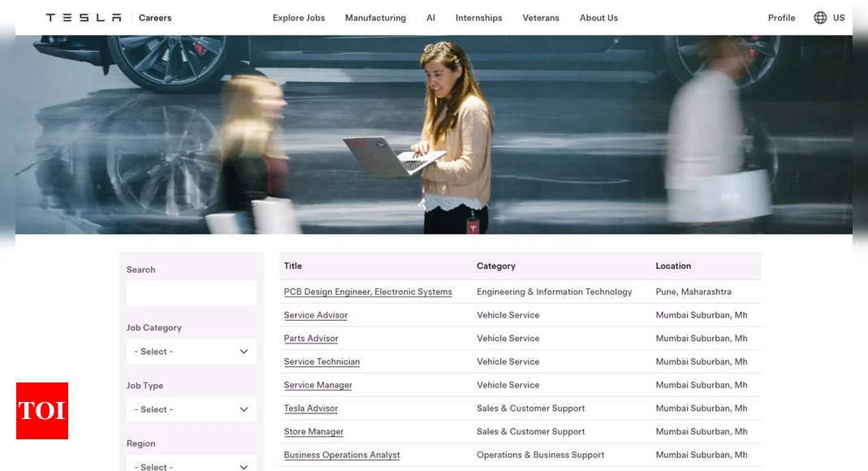
Task: Select Internships in the navigation bar
Action: [479, 18]
